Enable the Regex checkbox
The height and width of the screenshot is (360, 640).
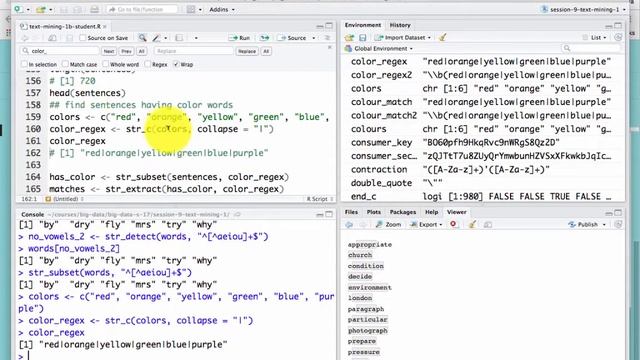click(148, 64)
